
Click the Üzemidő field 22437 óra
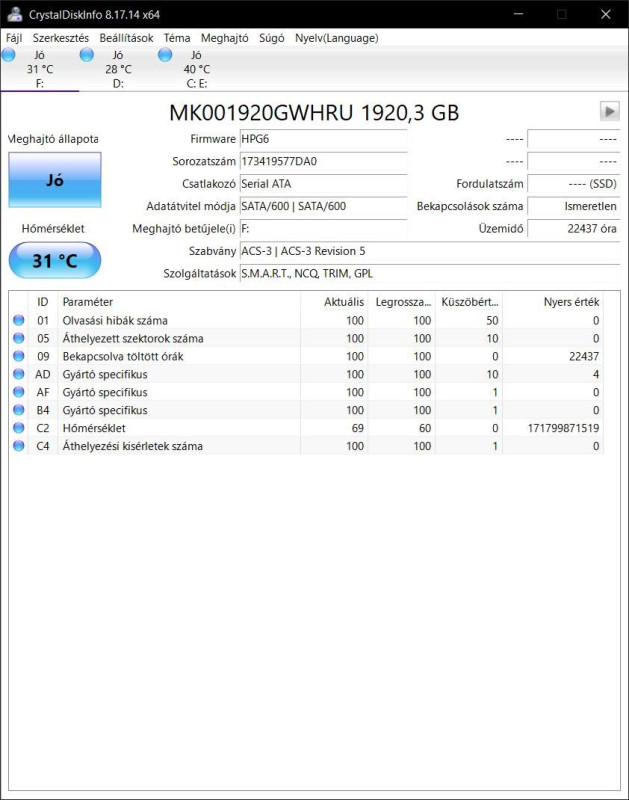573,229
